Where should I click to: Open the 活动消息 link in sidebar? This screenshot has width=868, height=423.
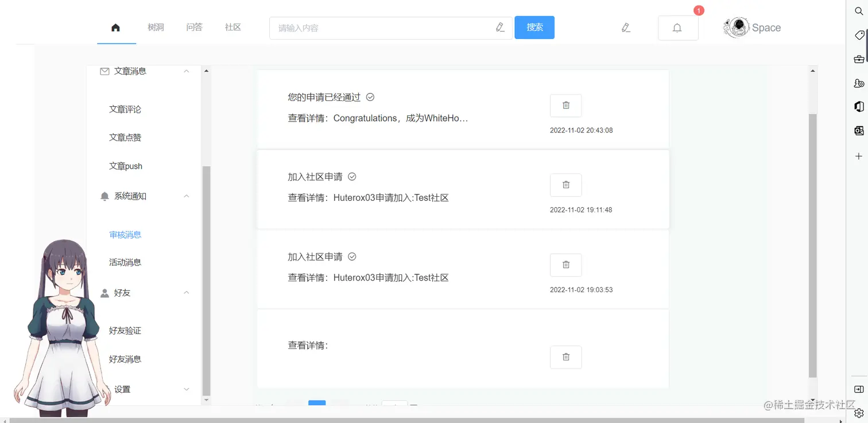(x=125, y=262)
